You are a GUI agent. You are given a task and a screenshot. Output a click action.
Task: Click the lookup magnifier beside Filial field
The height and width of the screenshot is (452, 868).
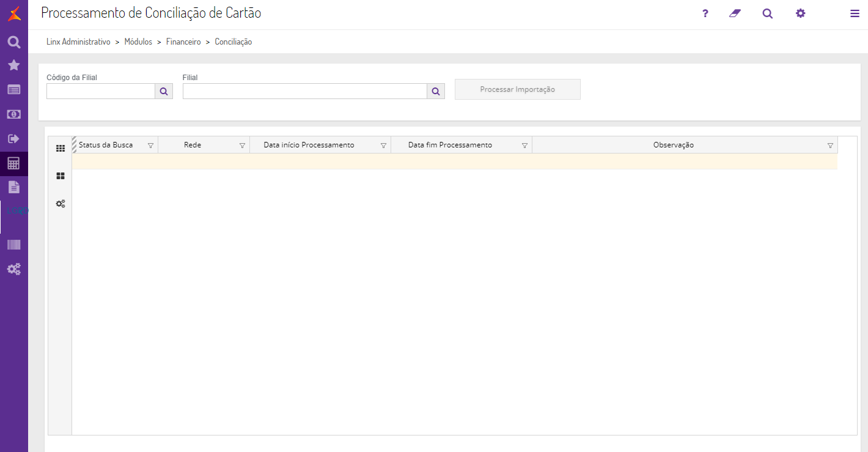(x=436, y=91)
